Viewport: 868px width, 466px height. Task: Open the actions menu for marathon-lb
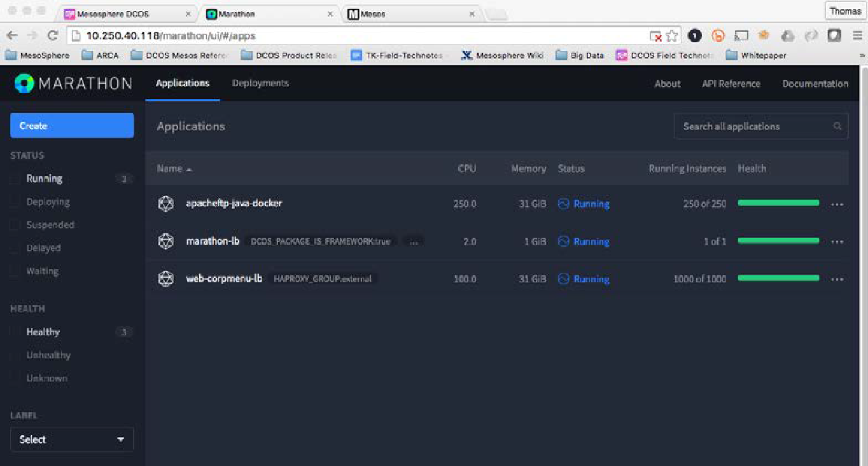837,242
